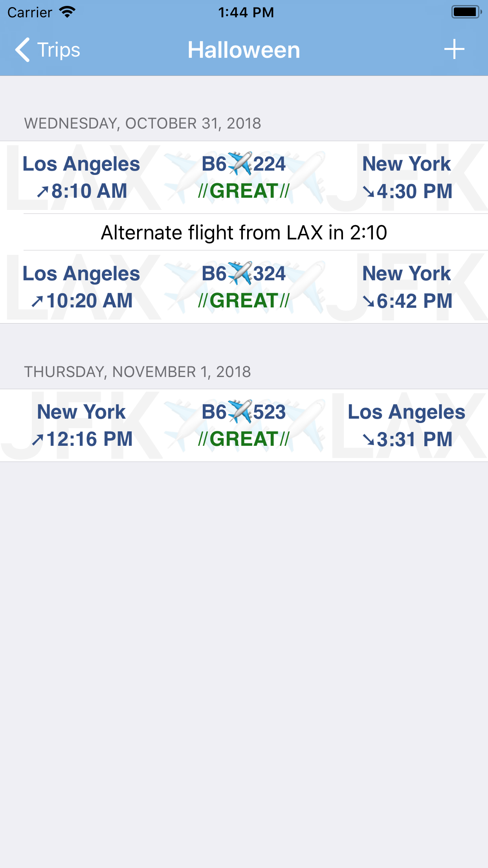Tap the airplane emoji in B6 224
488x868 pixels.
[240, 164]
